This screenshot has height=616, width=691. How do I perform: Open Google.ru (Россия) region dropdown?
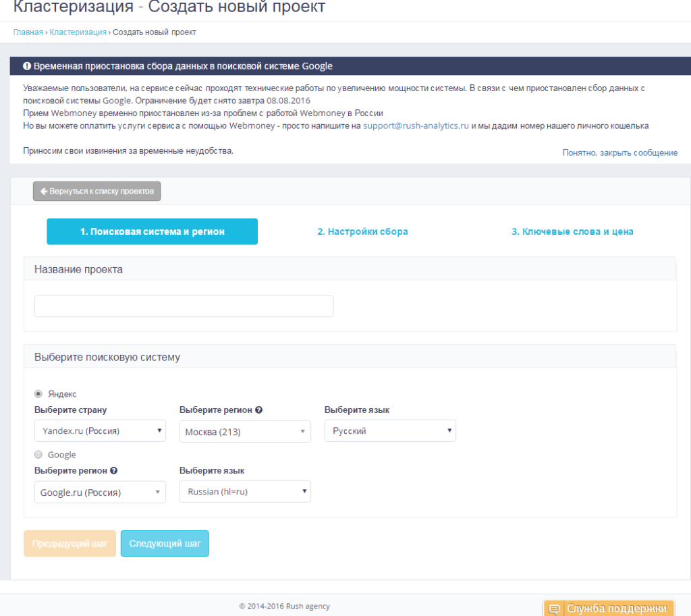click(100, 492)
